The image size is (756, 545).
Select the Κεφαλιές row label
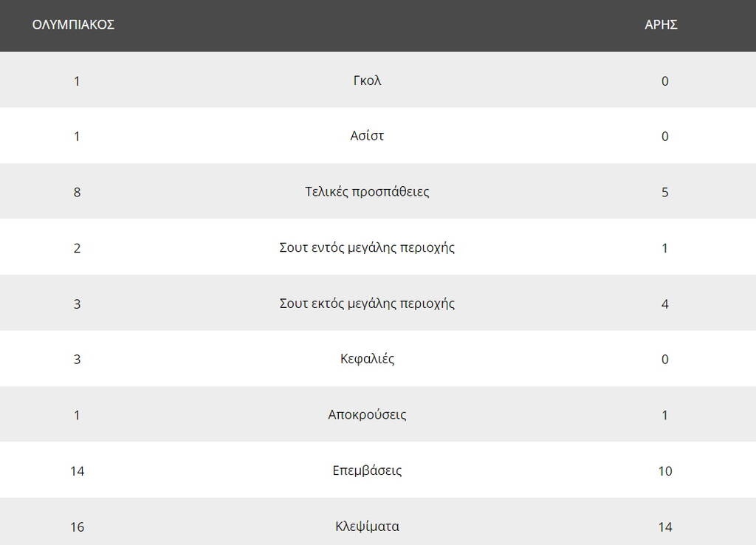click(367, 360)
